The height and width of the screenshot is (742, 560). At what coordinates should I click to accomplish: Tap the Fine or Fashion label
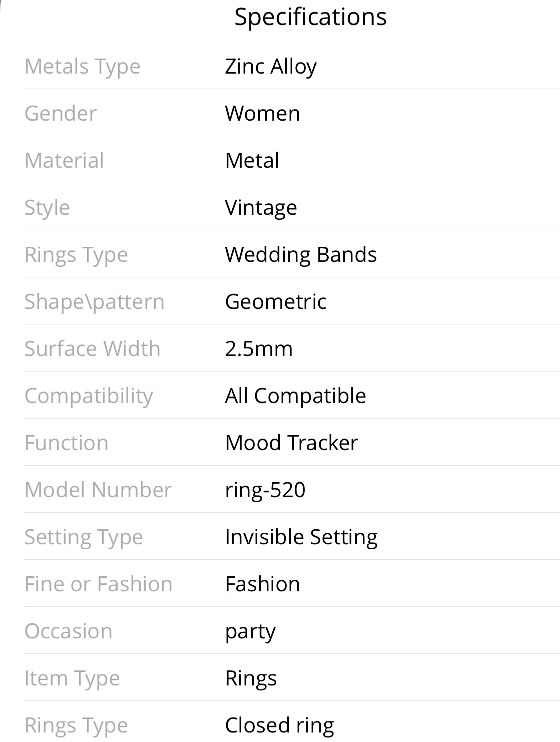[99, 584]
